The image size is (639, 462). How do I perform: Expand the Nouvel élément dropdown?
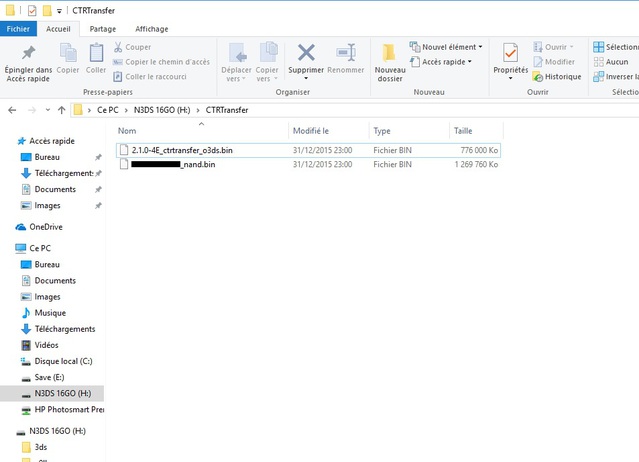coord(446,47)
